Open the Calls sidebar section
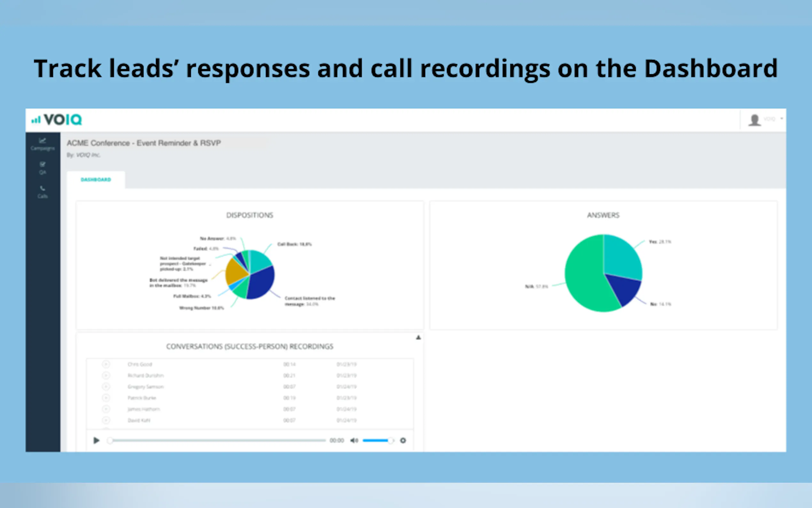This screenshot has width=812, height=508. pos(42,192)
